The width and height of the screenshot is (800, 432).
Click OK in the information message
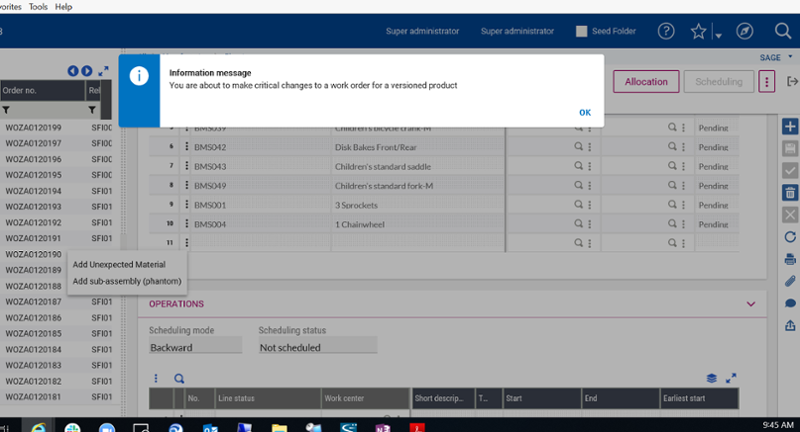click(585, 112)
